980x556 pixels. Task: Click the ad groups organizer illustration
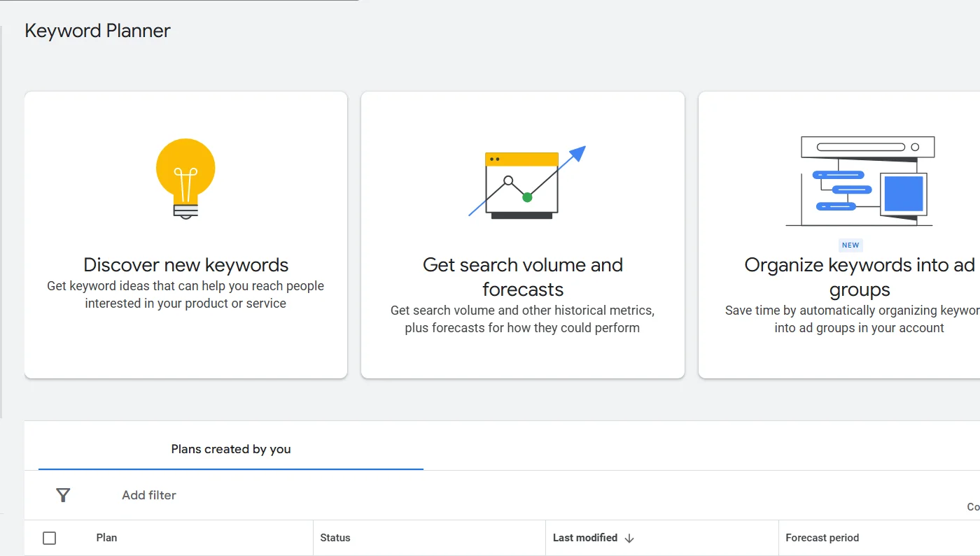pyautogui.click(x=860, y=181)
